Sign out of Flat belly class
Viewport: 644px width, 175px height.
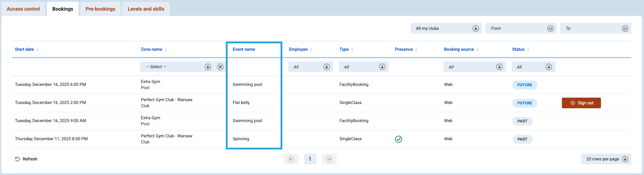(581, 103)
